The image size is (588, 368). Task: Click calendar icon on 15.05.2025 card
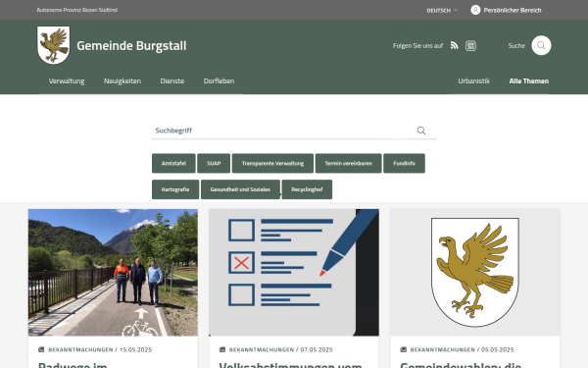[x=41, y=349]
